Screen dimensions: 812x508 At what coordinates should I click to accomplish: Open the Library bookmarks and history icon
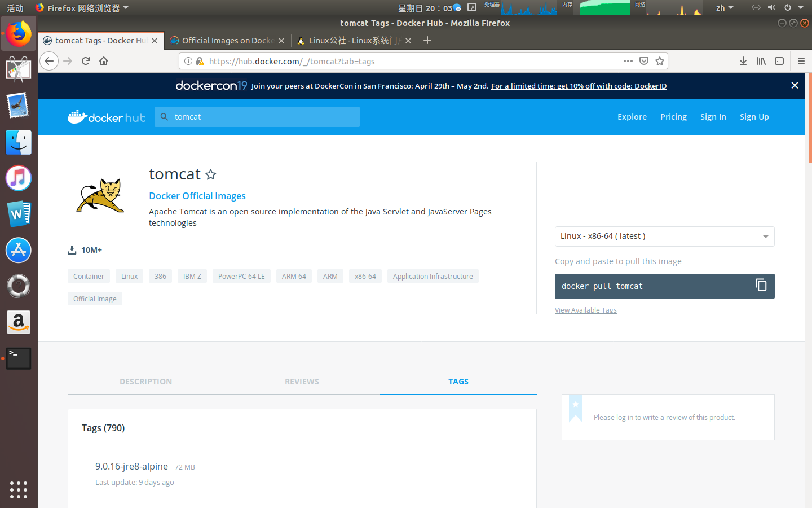click(x=761, y=61)
